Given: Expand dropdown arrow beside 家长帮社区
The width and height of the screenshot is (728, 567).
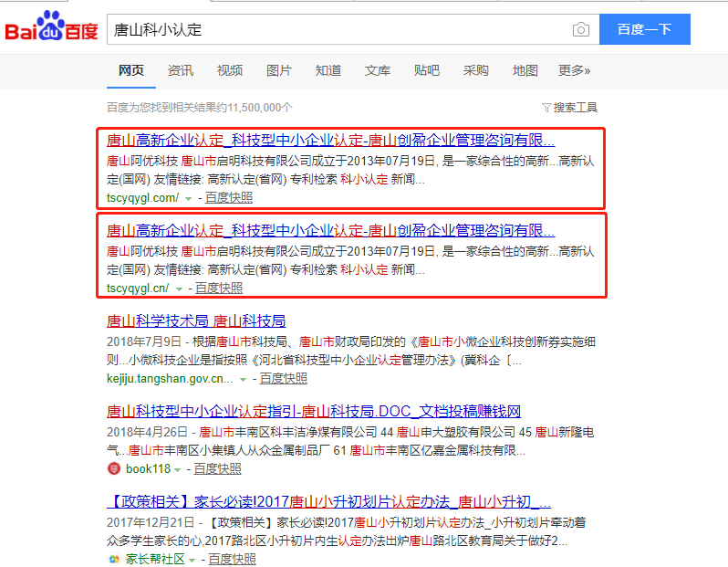Looking at the screenshot, I should (x=192, y=559).
